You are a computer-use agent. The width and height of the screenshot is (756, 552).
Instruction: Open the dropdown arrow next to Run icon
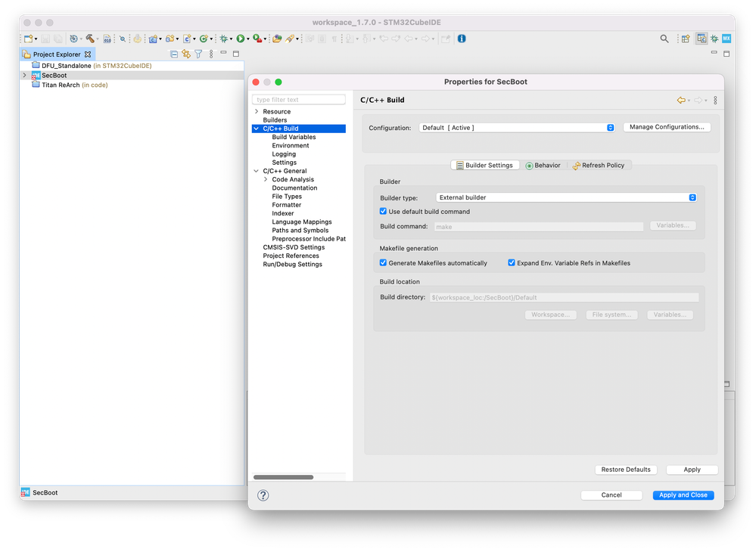(x=248, y=39)
